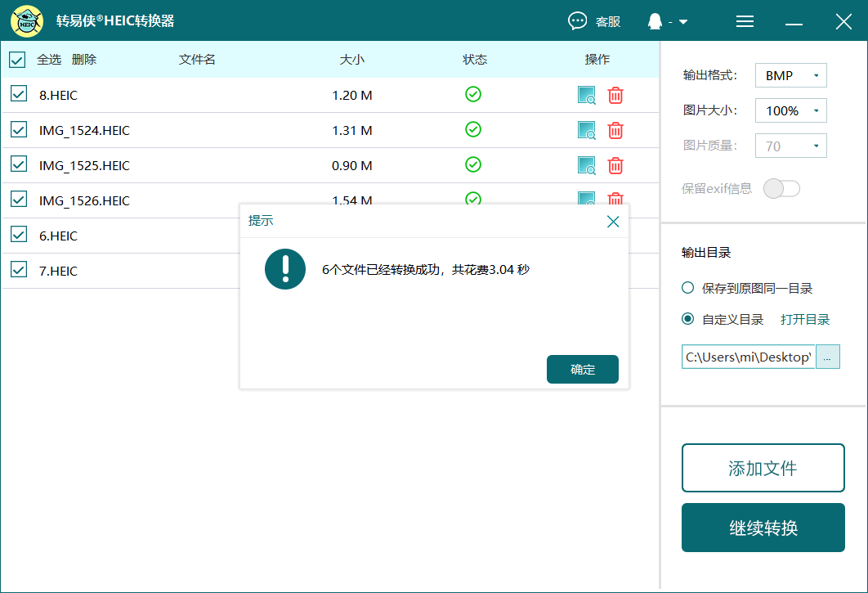
Task: Click the HEIC converter app logo
Action: point(27,21)
